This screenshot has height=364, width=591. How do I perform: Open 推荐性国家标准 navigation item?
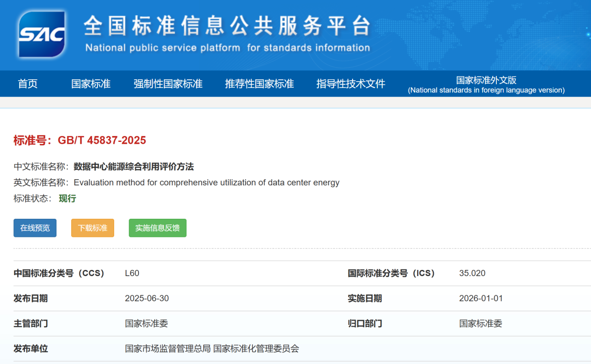[259, 84]
